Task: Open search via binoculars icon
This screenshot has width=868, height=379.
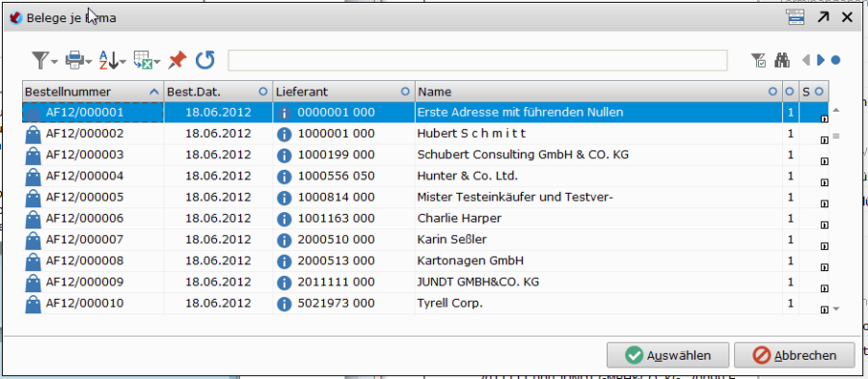Action: pos(781,60)
